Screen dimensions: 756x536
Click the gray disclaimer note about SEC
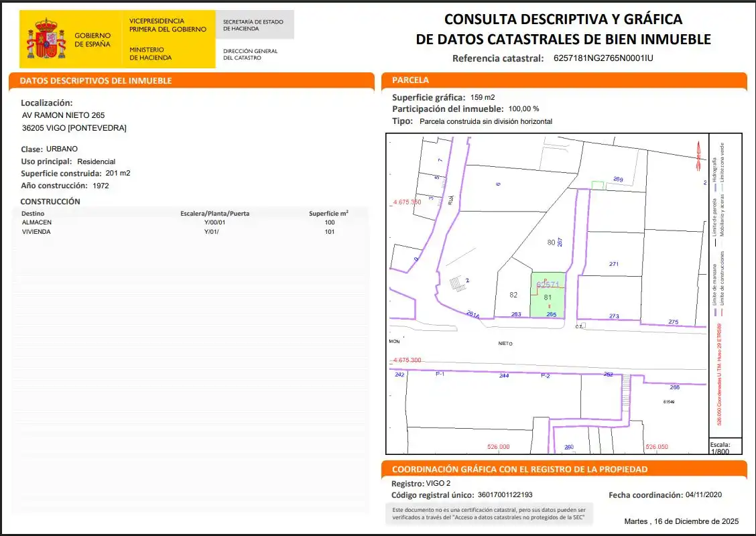489,513
